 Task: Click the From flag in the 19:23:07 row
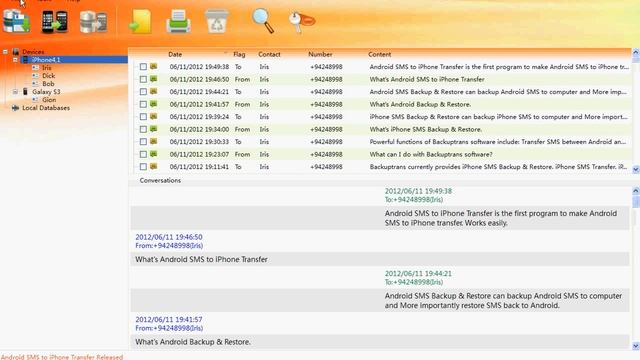coord(242,154)
